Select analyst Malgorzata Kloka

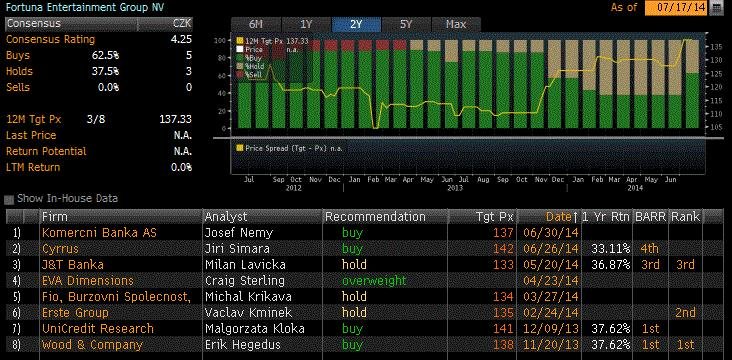[x=254, y=329]
